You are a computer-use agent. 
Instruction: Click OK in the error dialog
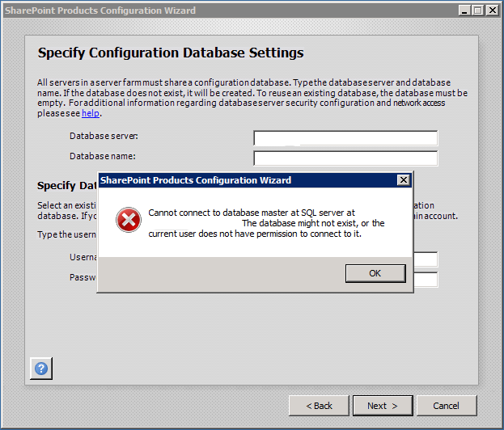coord(375,273)
